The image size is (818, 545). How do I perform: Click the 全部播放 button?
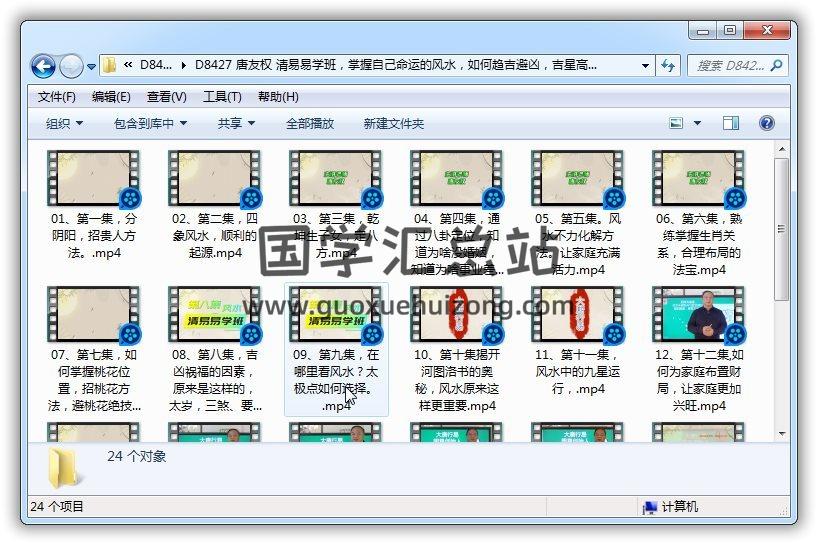[x=310, y=124]
